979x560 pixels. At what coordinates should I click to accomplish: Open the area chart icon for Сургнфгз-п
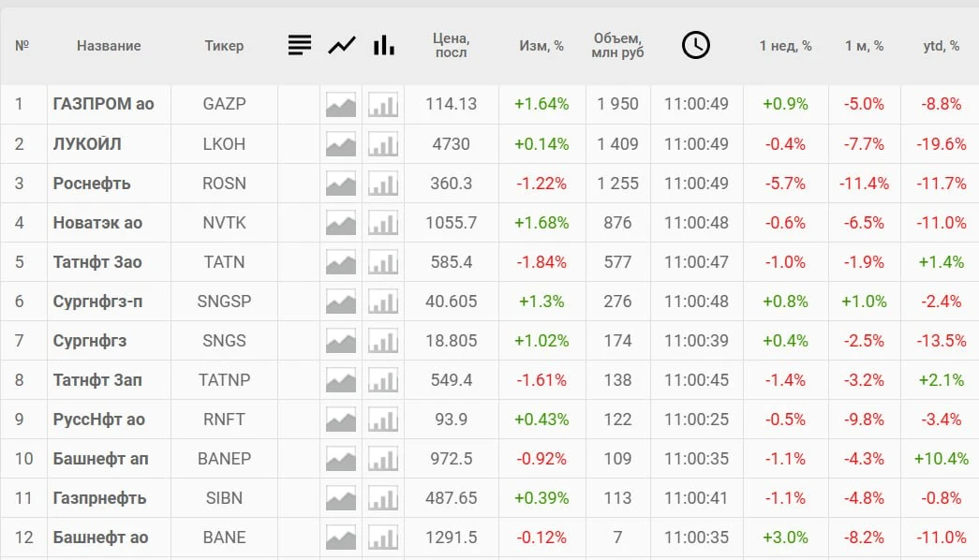[341, 302]
